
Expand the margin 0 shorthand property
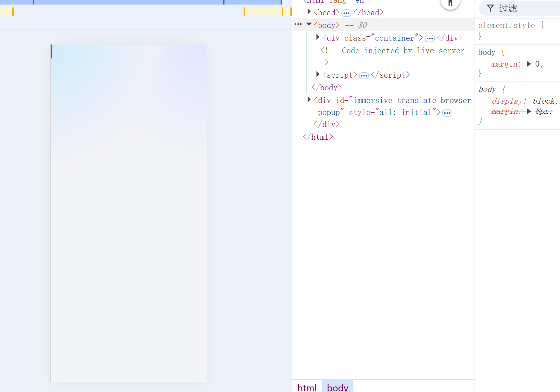point(529,64)
